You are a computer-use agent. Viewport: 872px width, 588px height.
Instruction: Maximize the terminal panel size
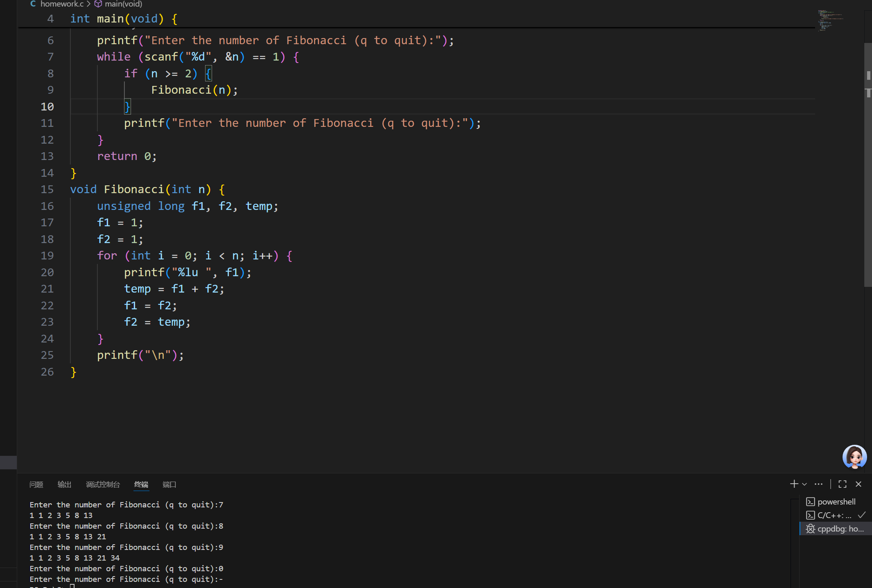click(842, 484)
